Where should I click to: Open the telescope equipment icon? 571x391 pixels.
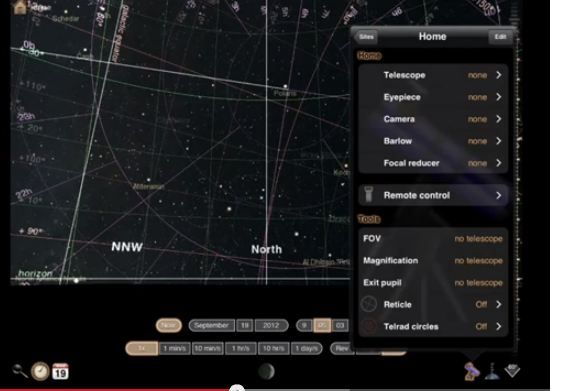pos(471,371)
